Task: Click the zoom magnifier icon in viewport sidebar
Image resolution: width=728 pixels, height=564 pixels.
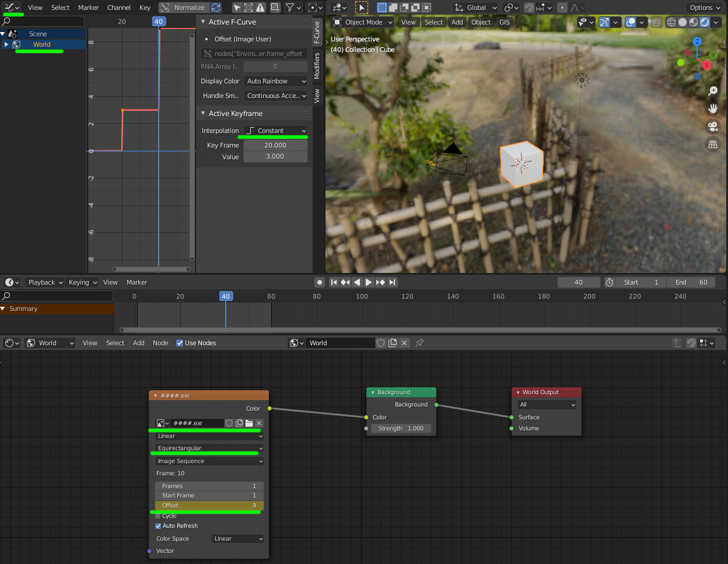Action: (712, 91)
